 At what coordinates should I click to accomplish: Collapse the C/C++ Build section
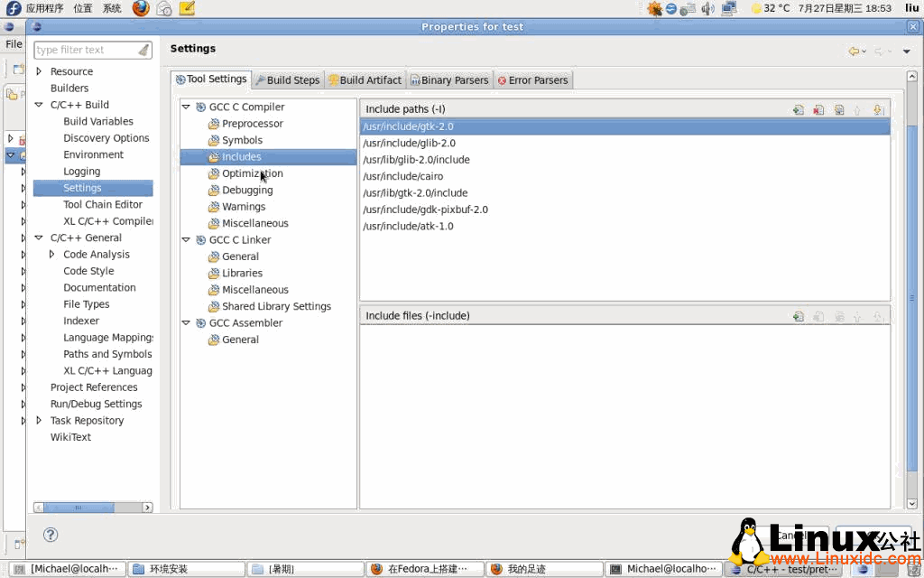point(38,105)
